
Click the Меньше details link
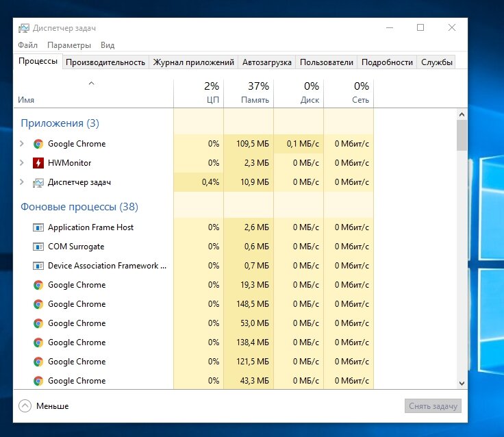tap(53, 406)
